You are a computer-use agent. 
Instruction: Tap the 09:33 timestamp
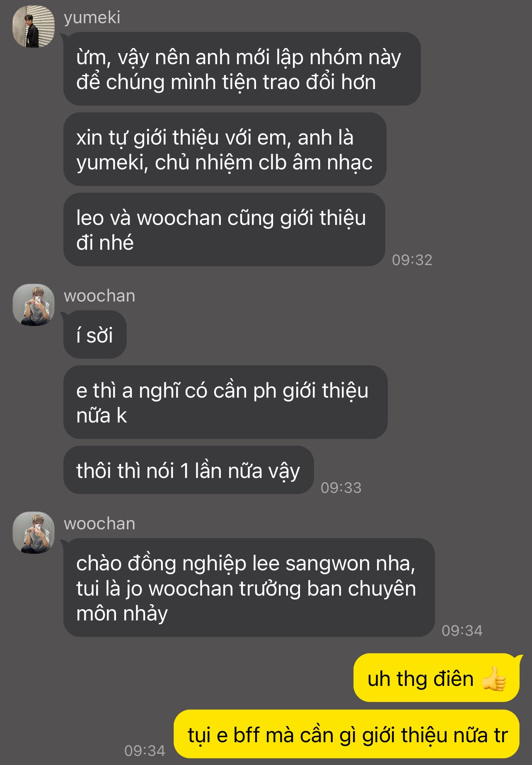click(x=341, y=487)
